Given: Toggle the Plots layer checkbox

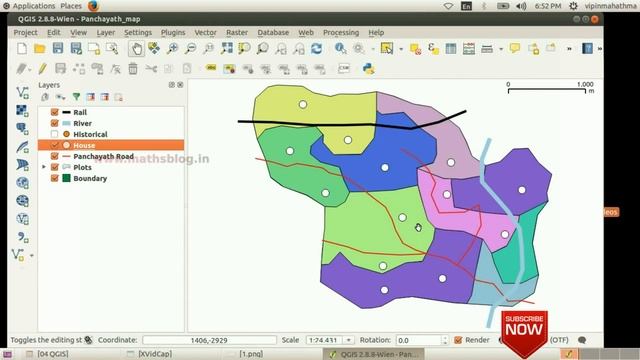Looking at the screenshot, I should [55, 167].
